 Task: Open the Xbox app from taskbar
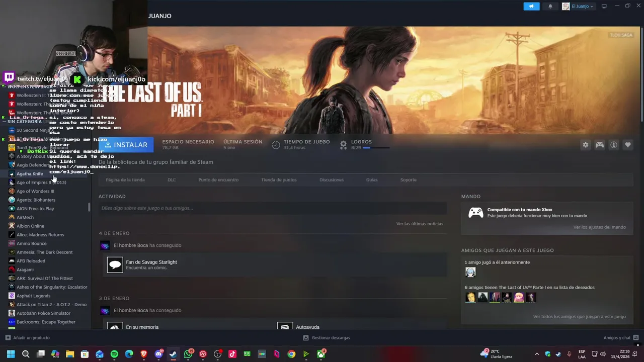(x=321, y=354)
